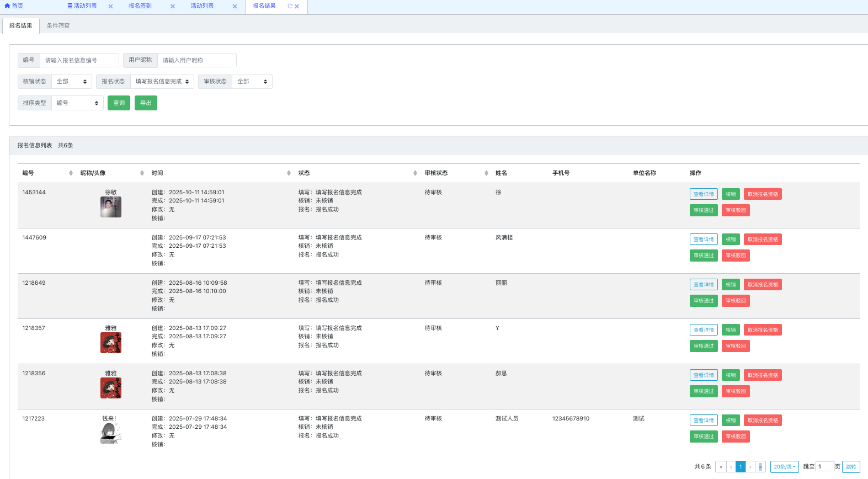Open the 报名状态 dropdown

point(162,82)
